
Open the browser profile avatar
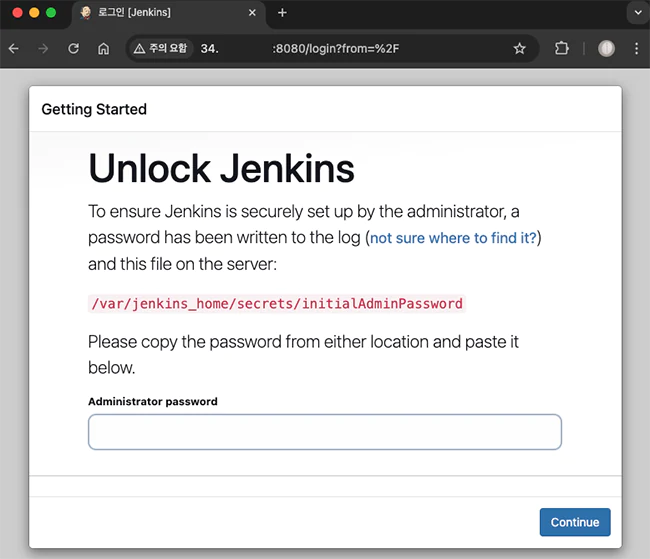coord(606,48)
